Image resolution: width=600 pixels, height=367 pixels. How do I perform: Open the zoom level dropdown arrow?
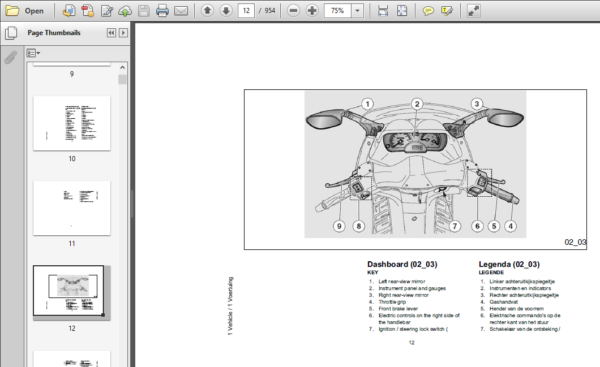click(357, 11)
